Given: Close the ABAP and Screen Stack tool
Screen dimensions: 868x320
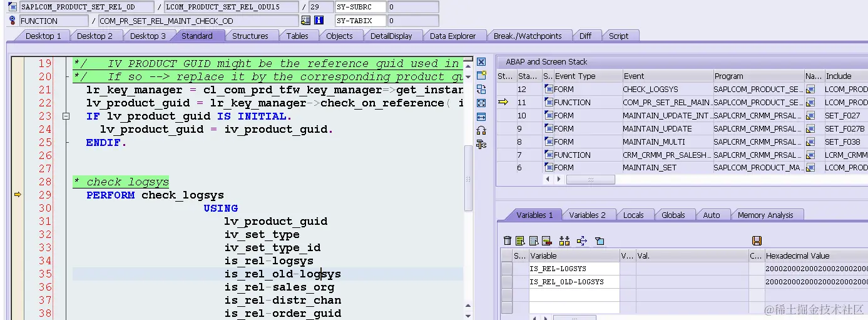Looking at the screenshot, I should click(x=481, y=62).
